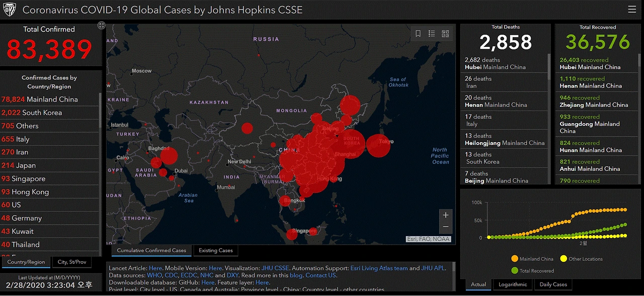This screenshot has height=296, width=644.
Task: Select the South Korea row with 2,022 cases
Action: [x=50, y=112]
